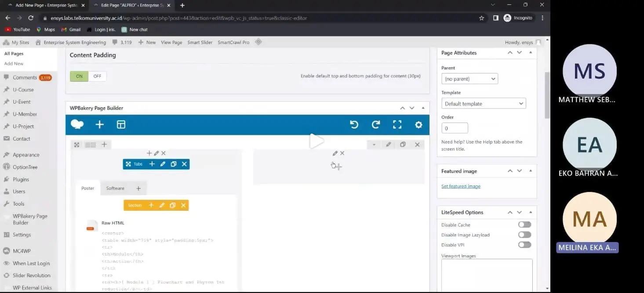The height and width of the screenshot is (293, 644).
Task: Open the Template dropdown
Action: [484, 104]
